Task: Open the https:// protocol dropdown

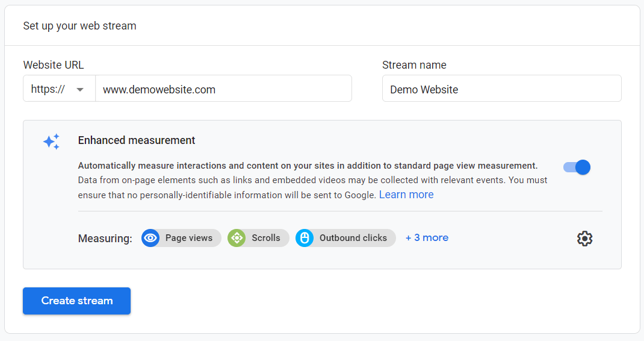Action: (x=59, y=89)
